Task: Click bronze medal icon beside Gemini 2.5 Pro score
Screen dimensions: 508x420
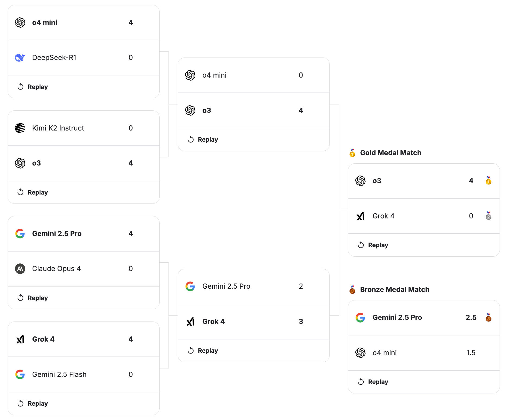Action: point(488,317)
